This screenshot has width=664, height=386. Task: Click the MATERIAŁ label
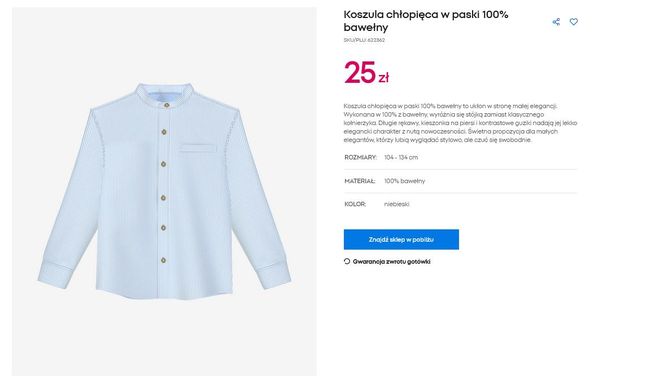pyautogui.click(x=360, y=181)
